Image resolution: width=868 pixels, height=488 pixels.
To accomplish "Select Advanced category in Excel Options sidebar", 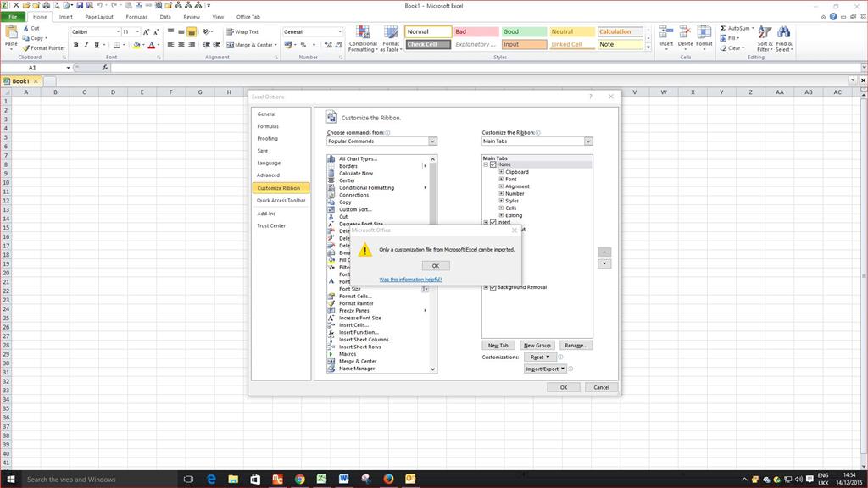I will click(x=281, y=175).
